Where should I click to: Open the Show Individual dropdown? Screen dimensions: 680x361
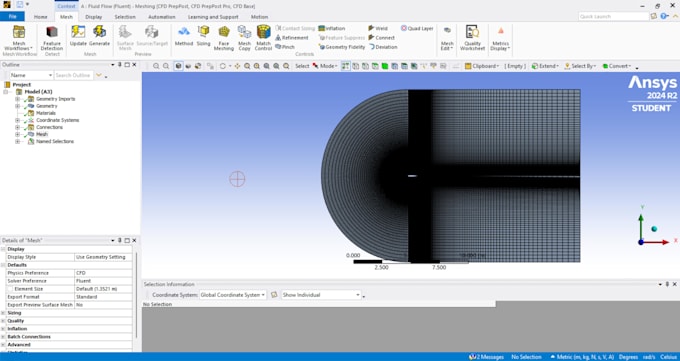tap(321, 295)
